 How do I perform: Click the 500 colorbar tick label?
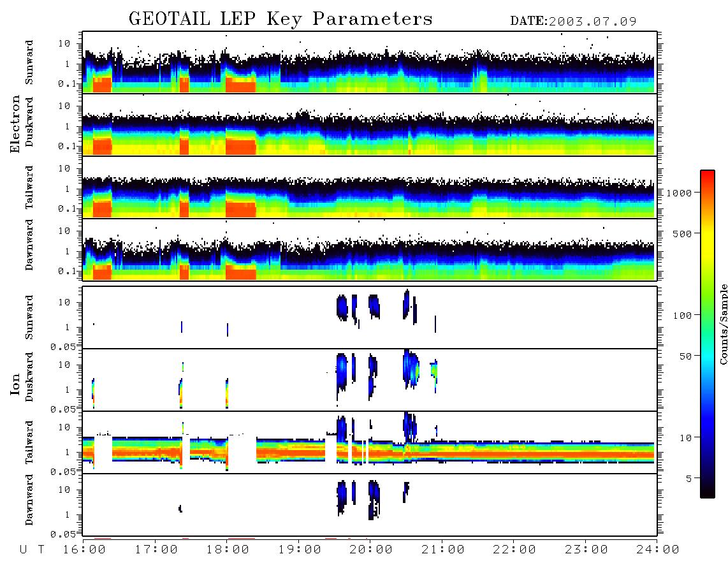tap(682, 233)
